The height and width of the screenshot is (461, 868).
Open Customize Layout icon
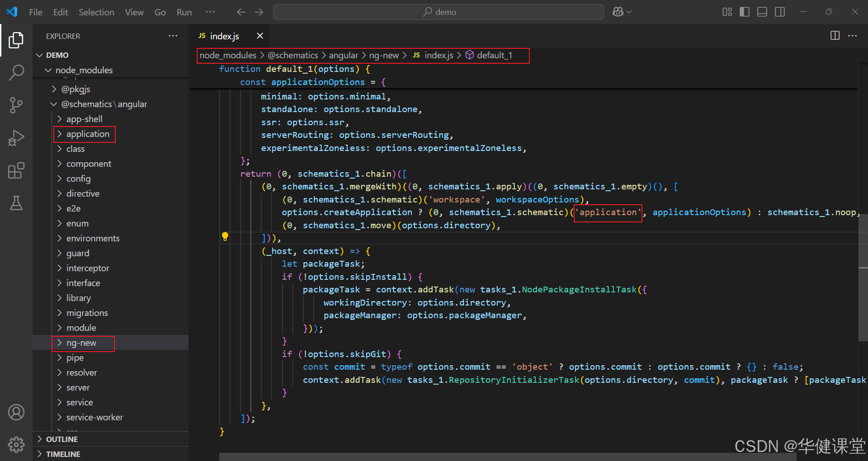click(x=727, y=12)
